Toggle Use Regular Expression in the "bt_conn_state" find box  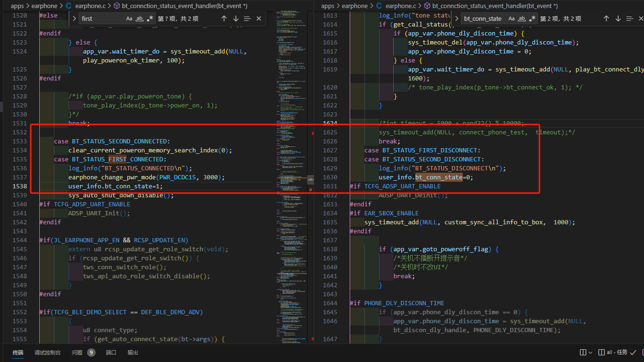pyautogui.click(x=532, y=18)
